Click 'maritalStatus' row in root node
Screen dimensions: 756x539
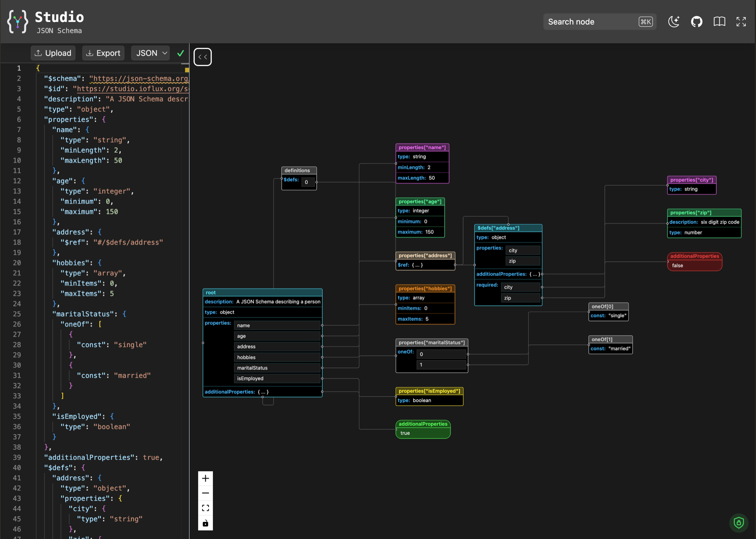pos(277,368)
